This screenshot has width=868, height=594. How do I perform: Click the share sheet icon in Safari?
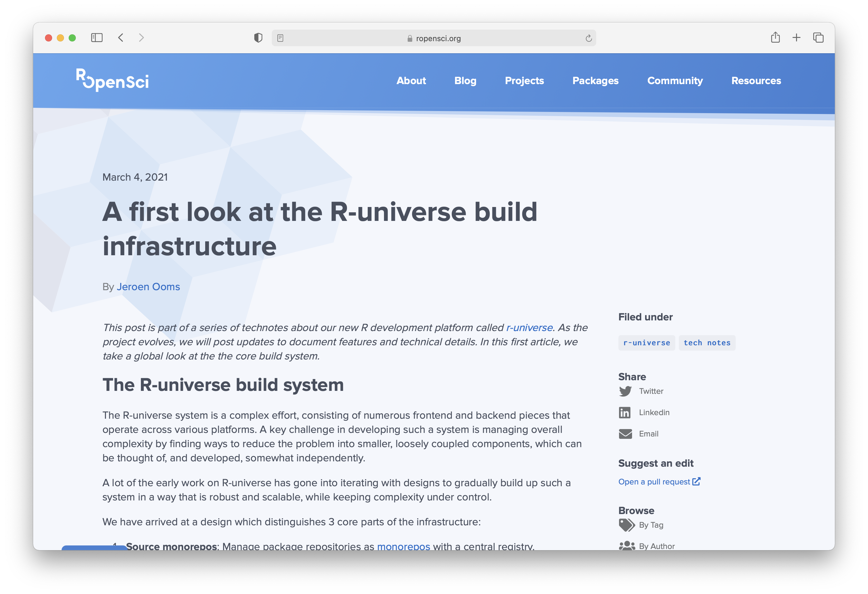coord(776,37)
